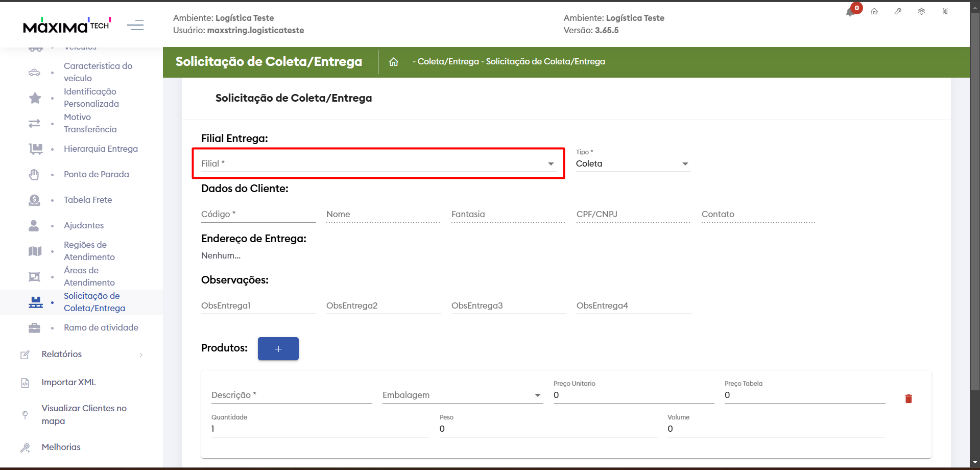The image size is (980, 470).
Task: Click the Tabela Frete money icon
Action: [x=34, y=200]
